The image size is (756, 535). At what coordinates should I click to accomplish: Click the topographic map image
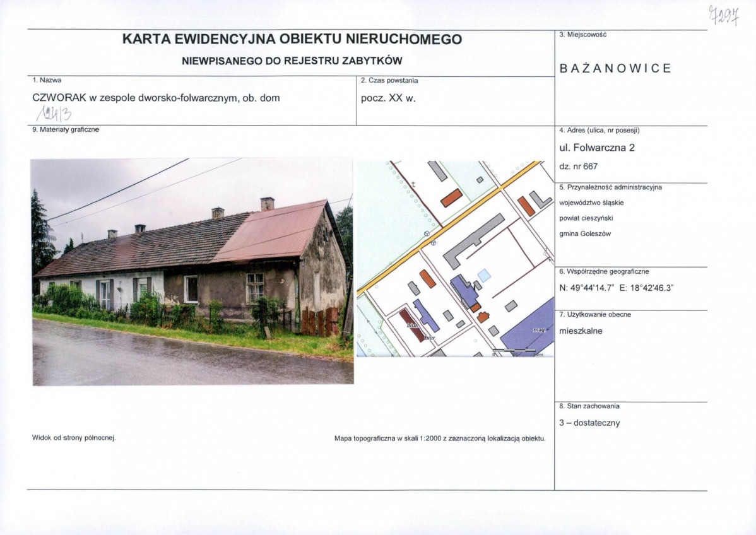tap(456, 259)
